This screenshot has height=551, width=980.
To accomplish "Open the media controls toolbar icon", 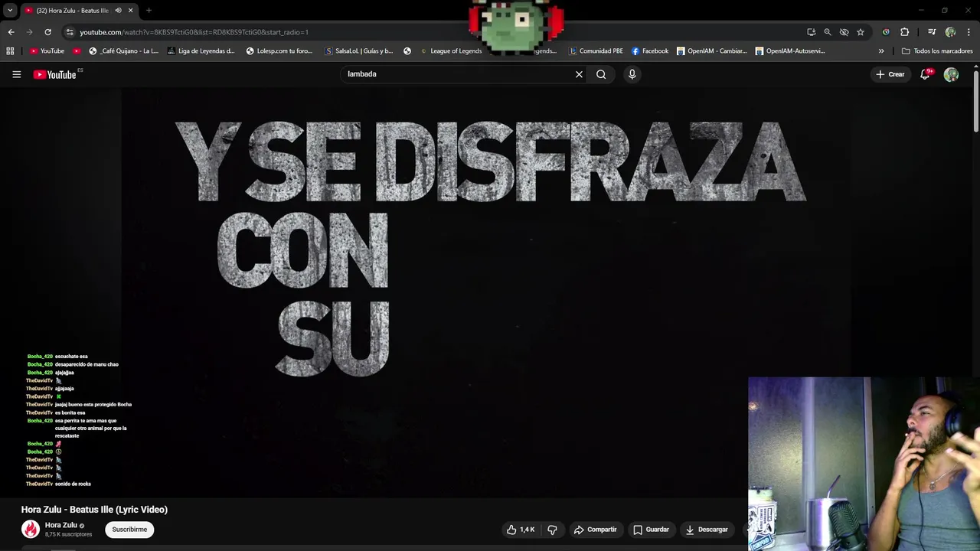I will (932, 32).
